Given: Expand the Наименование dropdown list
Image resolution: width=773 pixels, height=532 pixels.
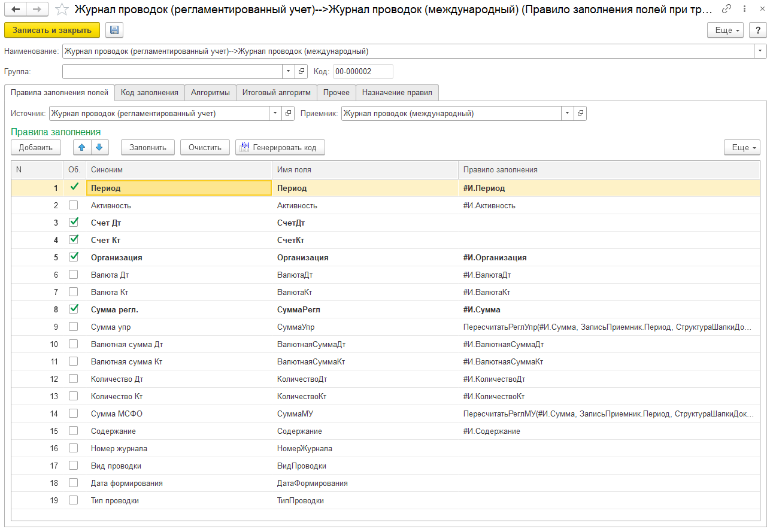Looking at the screenshot, I should click(x=760, y=51).
